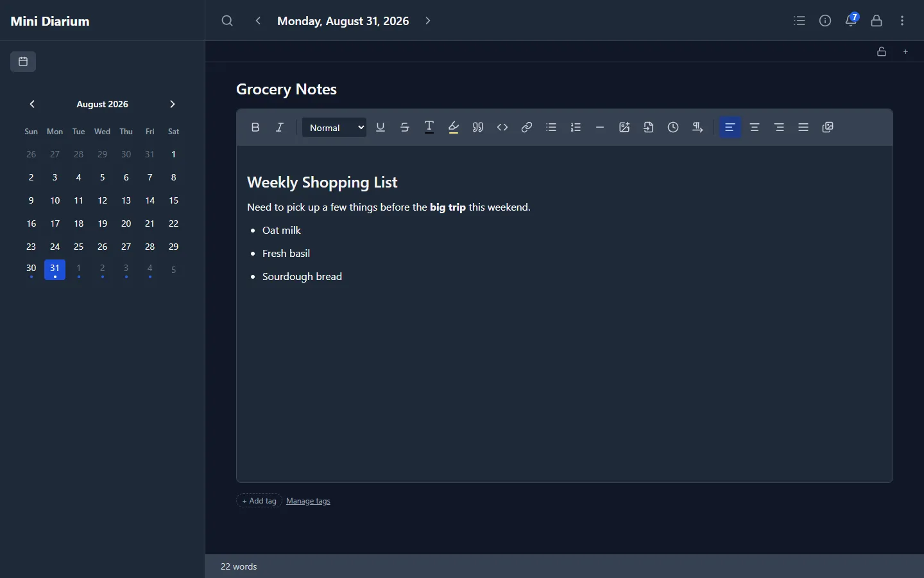Align text left
The width and height of the screenshot is (924, 578).
coord(730,127)
